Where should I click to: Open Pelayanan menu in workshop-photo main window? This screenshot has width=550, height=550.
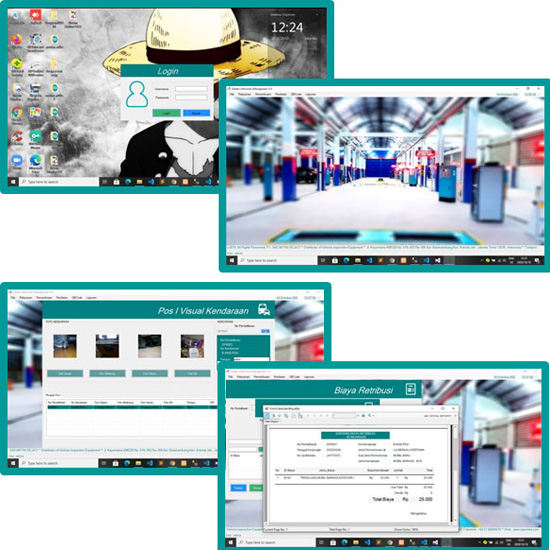(x=244, y=94)
